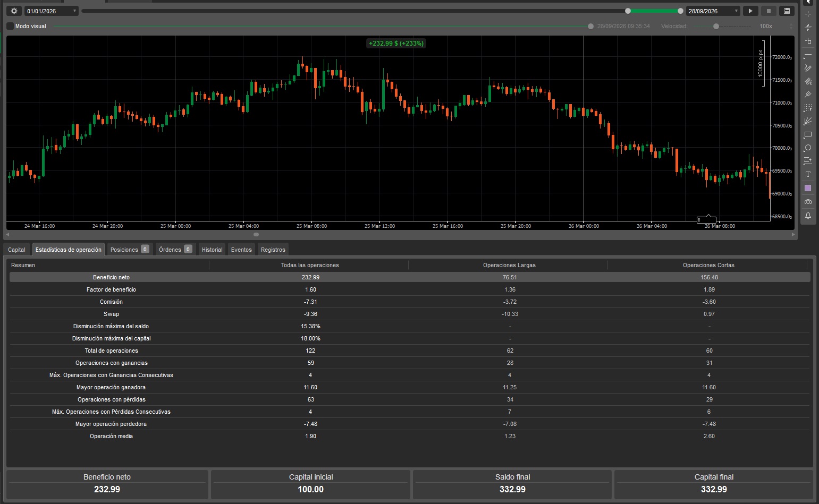Image resolution: width=819 pixels, height=504 pixels.
Task: Click the chart time axis navigation marker
Action: (707, 219)
